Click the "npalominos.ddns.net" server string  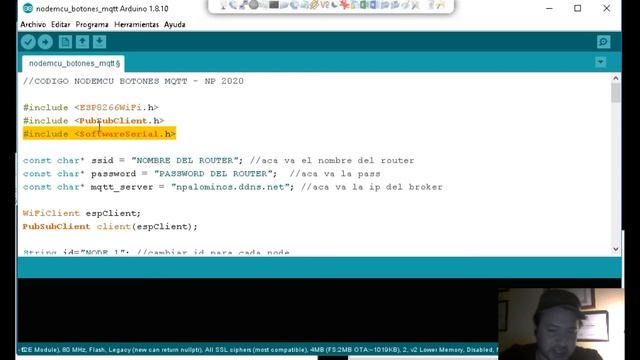(232, 187)
